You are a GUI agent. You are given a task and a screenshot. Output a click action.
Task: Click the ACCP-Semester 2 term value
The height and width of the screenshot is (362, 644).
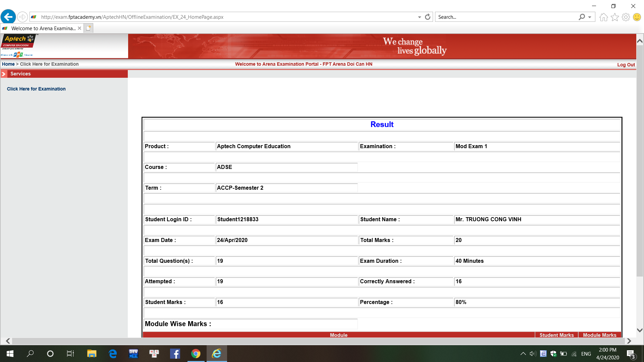[x=240, y=188]
